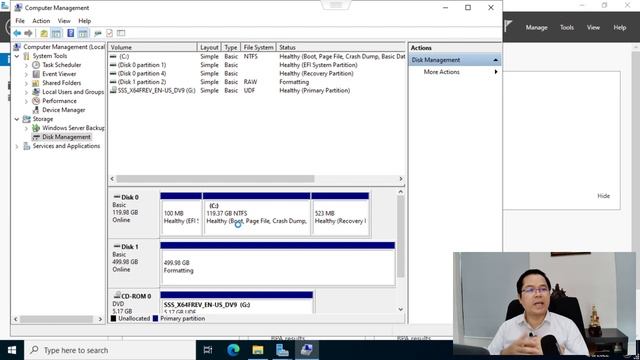Image resolution: width=640 pixels, height=360 pixels.
Task: Click the volume list horizontal scrollbar
Action: coord(215,179)
